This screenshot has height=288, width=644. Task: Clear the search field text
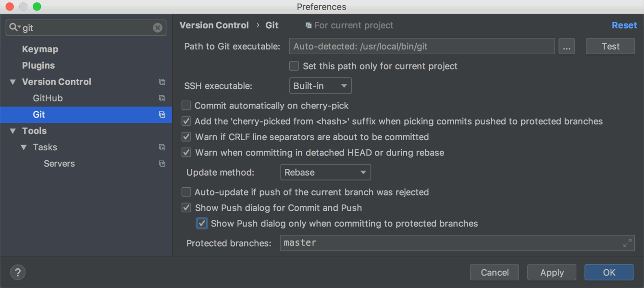[158, 28]
